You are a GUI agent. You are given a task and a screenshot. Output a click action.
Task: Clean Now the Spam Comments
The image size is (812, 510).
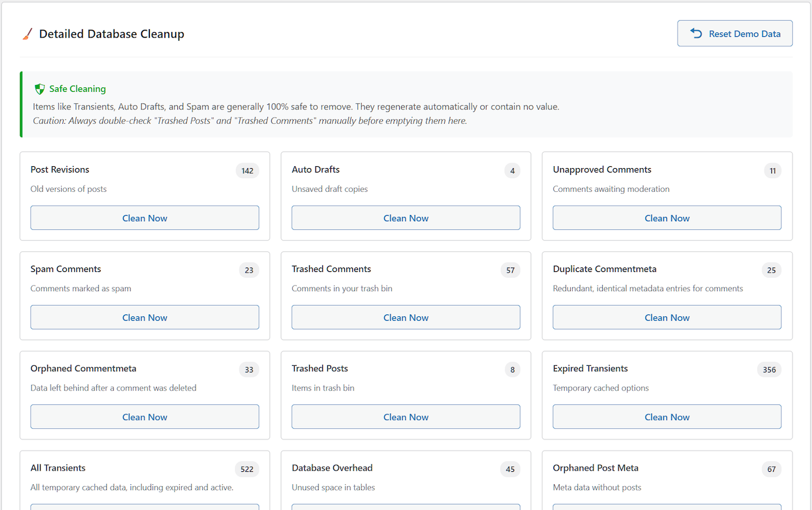coord(144,317)
